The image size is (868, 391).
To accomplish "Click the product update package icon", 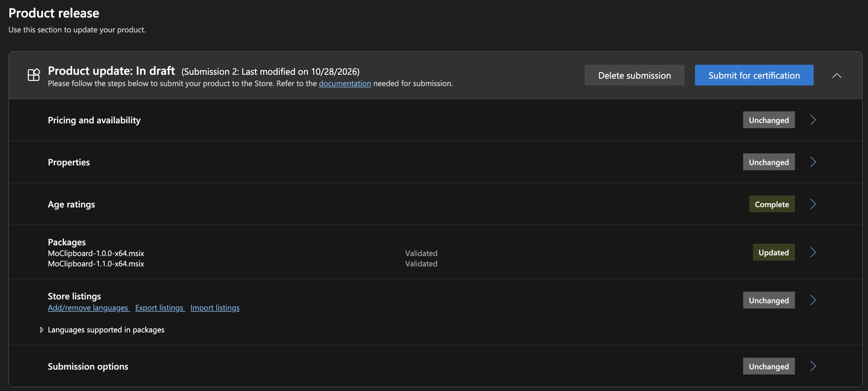I will (34, 74).
